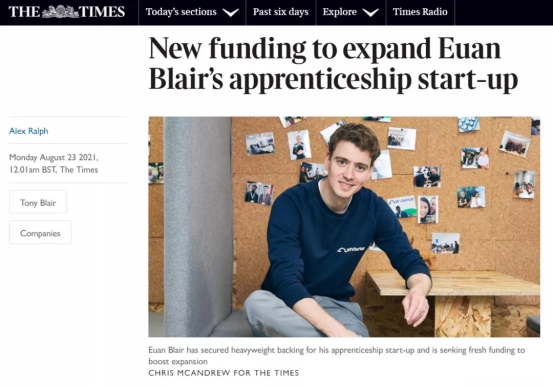Select the Companies topic tag
Viewport: 553px width, 388px height.
pyautogui.click(x=40, y=232)
